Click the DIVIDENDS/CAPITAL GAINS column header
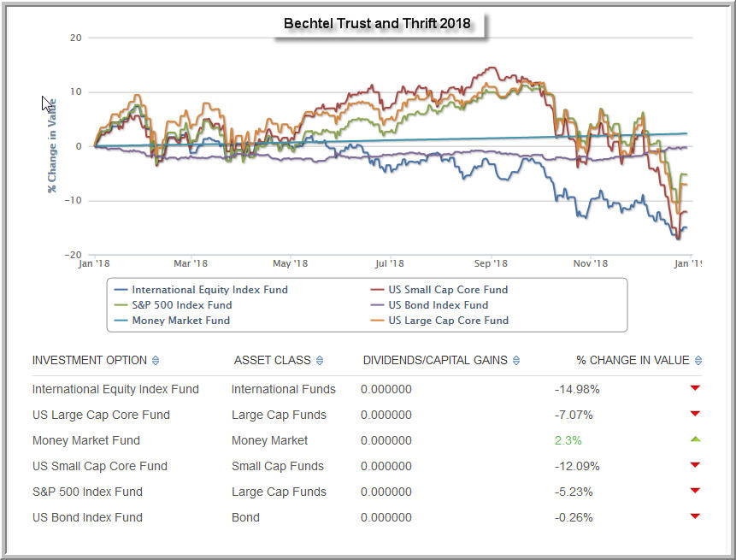736x560 pixels. pos(435,361)
